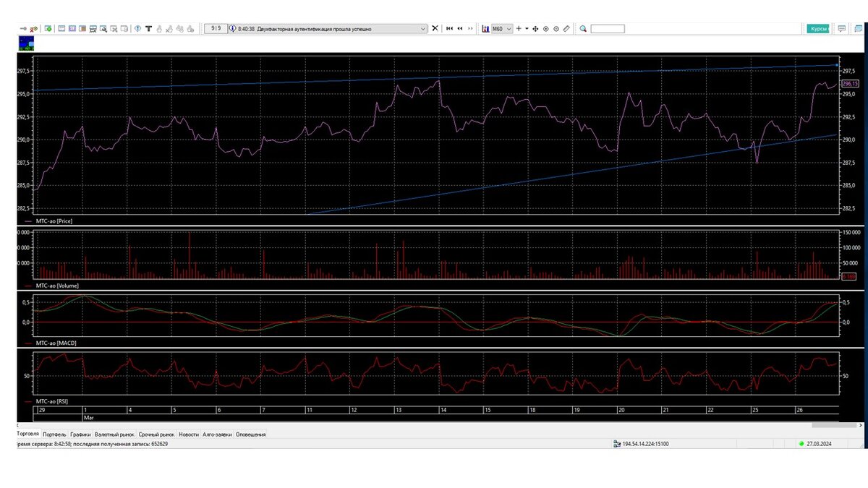Screen dimensions: 868x488
Task: Click server address 194.54.14.224:15100 in status bar
Action: [x=645, y=444]
